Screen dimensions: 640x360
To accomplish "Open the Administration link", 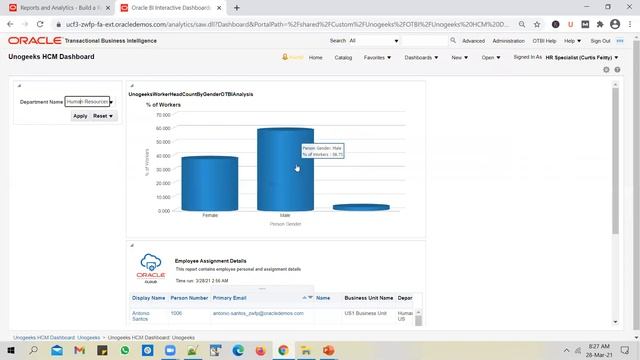I will [509, 41].
